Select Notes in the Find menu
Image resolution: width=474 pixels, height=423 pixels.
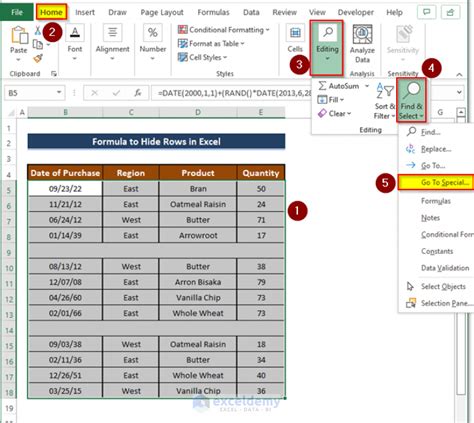coord(437,218)
